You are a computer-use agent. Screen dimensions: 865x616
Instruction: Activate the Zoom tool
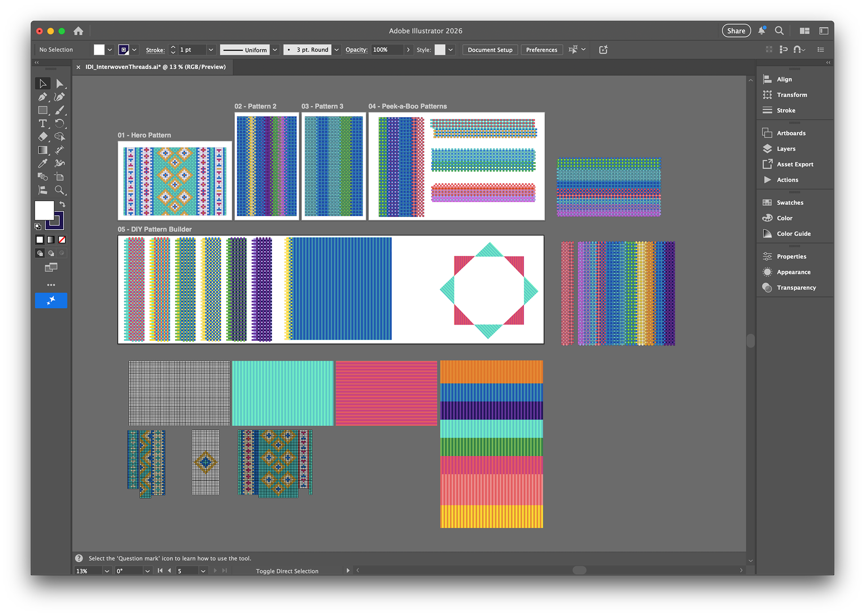click(59, 190)
